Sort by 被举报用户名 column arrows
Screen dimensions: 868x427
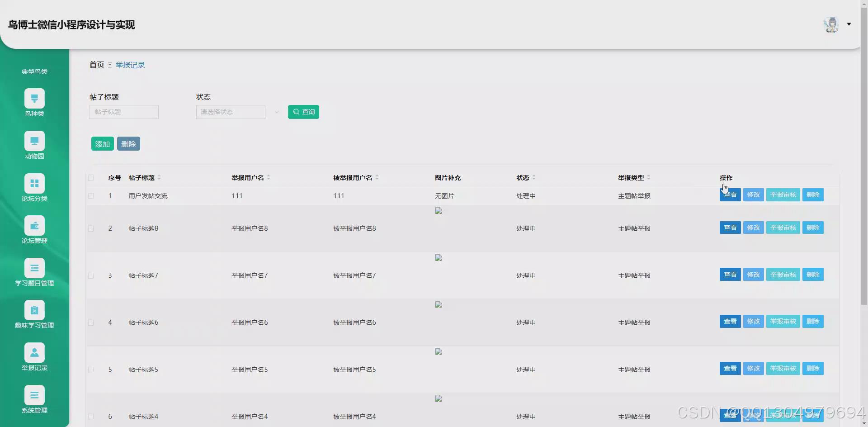(377, 177)
